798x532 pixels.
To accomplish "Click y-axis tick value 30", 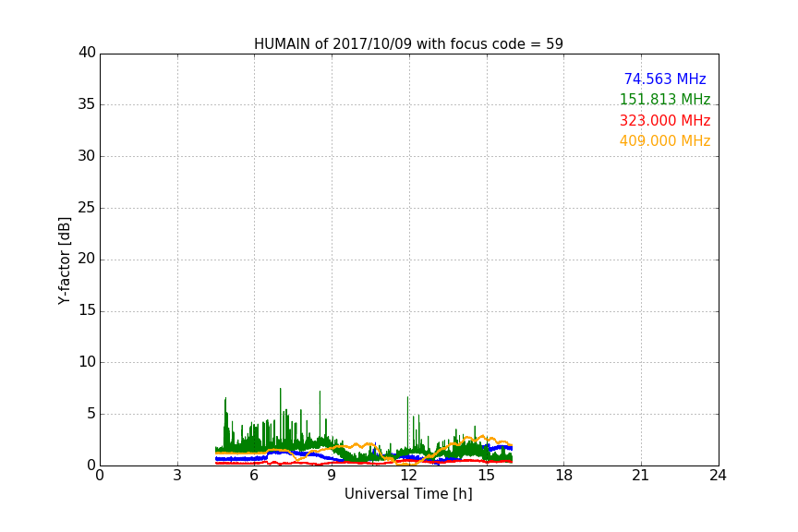I will click(x=87, y=156).
